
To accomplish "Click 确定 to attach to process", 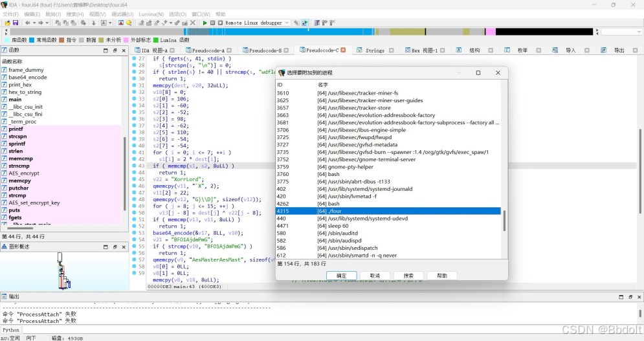I will pyautogui.click(x=341, y=276).
